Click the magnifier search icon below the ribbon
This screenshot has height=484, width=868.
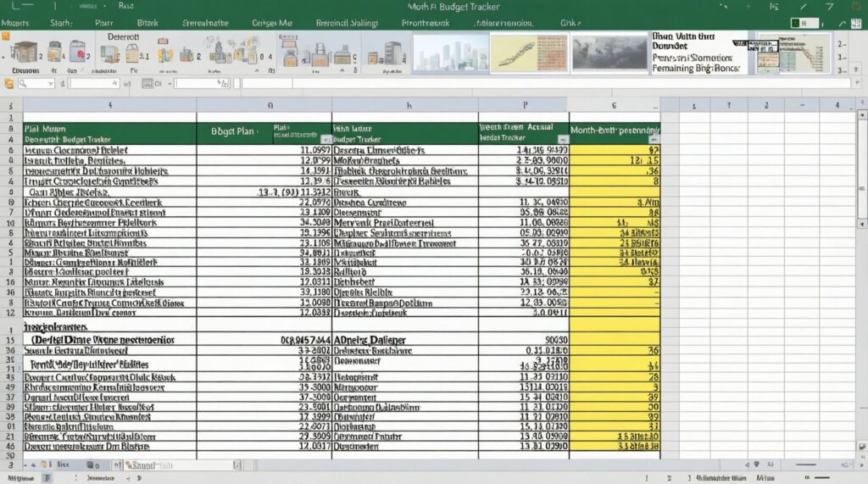[25, 84]
